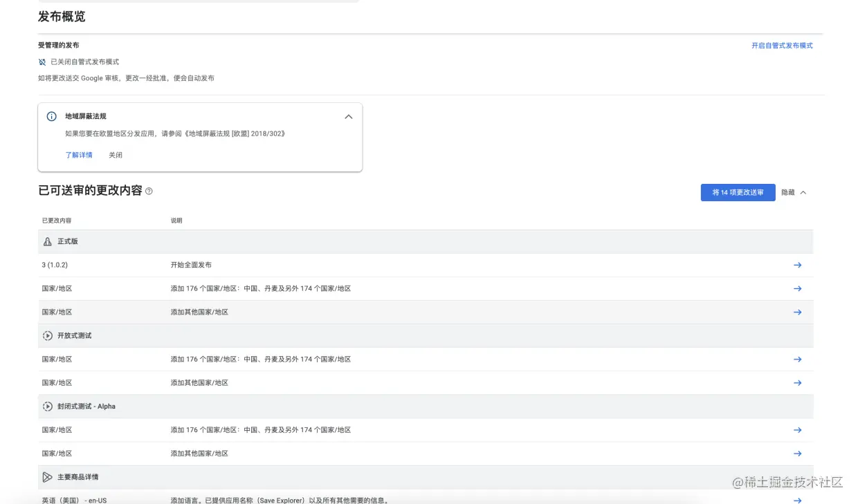Open arrow for 英语（美国）en-US row
This screenshot has height=504, width=858.
[797, 500]
